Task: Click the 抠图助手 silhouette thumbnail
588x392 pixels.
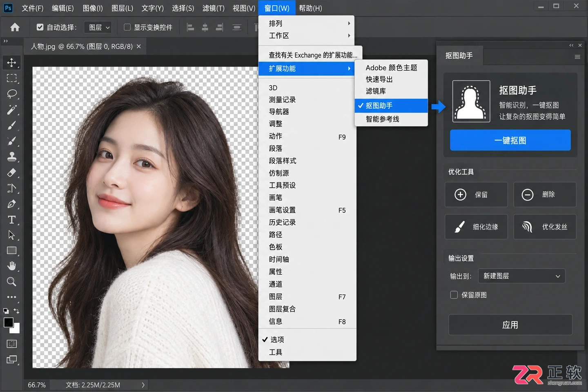Action: click(x=471, y=101)
